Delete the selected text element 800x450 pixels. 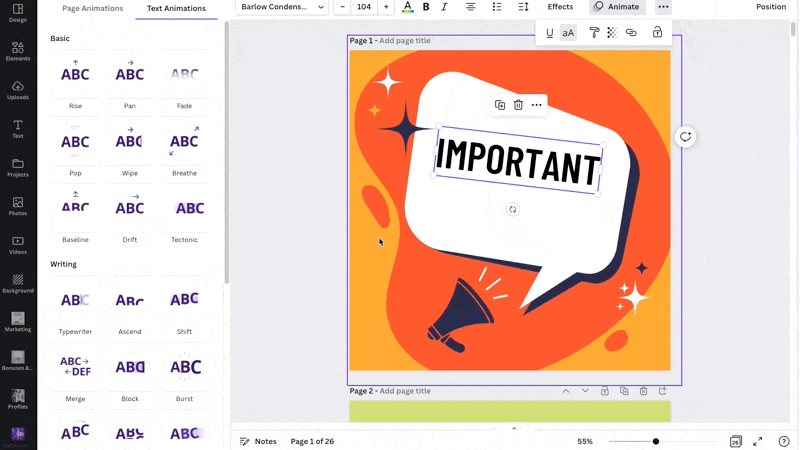tap(518, 105)
